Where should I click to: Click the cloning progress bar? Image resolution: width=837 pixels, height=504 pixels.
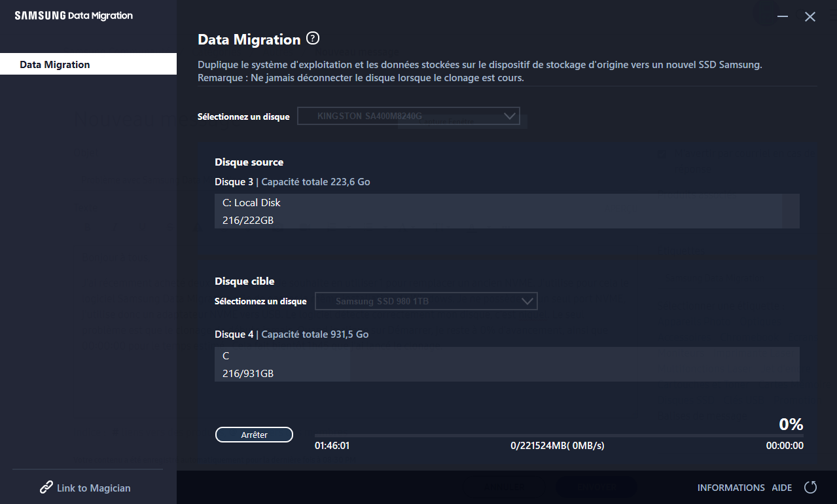point(559,435)
